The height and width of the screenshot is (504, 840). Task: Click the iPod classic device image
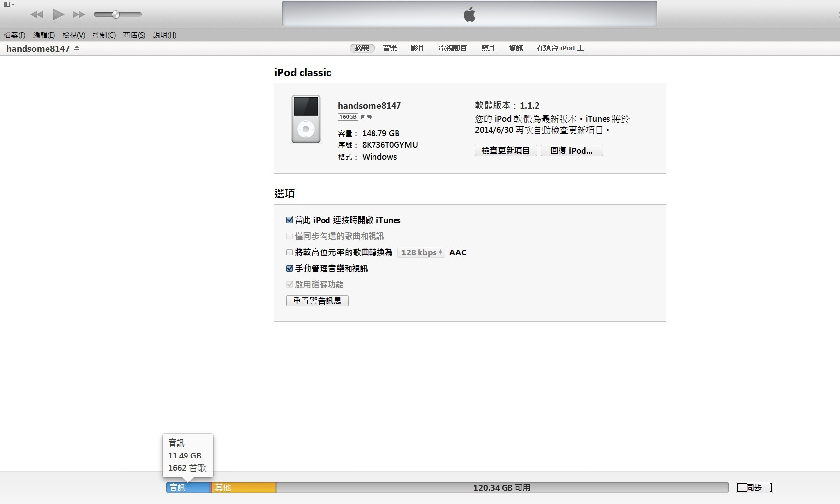coord(306,119)
